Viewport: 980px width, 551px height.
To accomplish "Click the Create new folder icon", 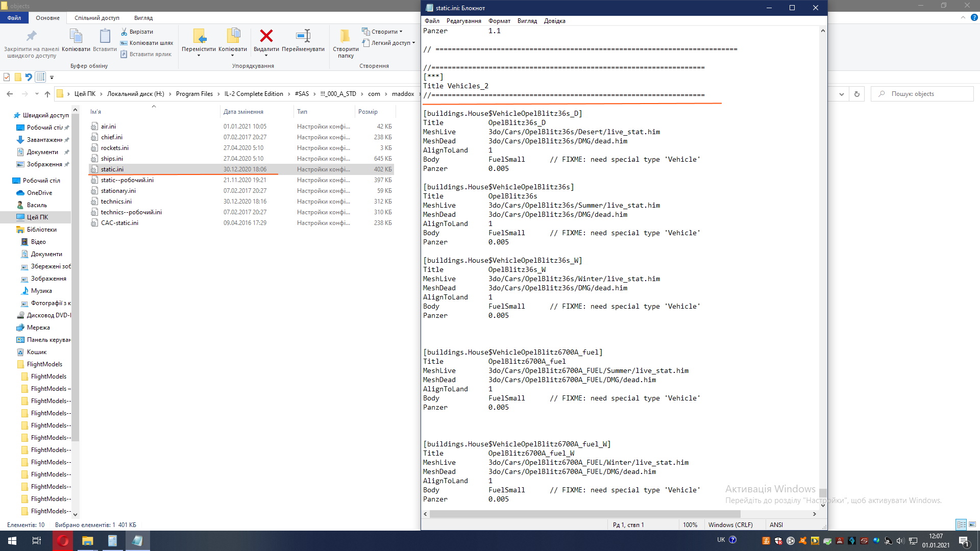I will click(346, 36).
